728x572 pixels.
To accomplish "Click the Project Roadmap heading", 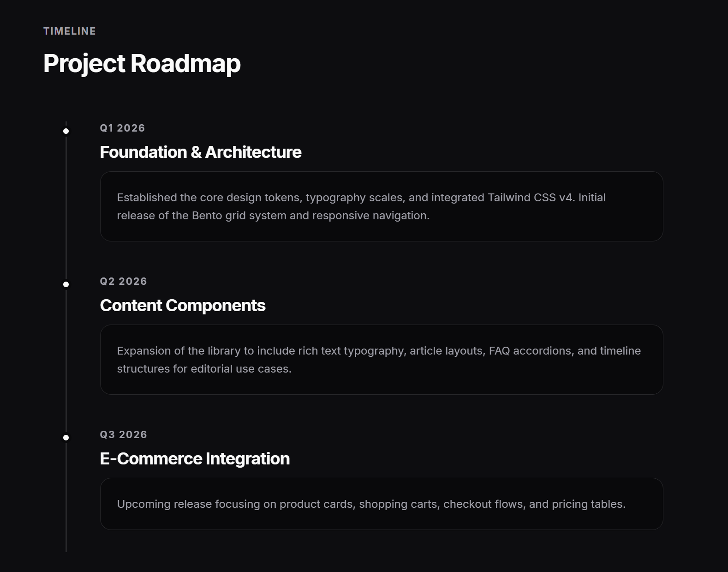I will (x=142, y=63).
